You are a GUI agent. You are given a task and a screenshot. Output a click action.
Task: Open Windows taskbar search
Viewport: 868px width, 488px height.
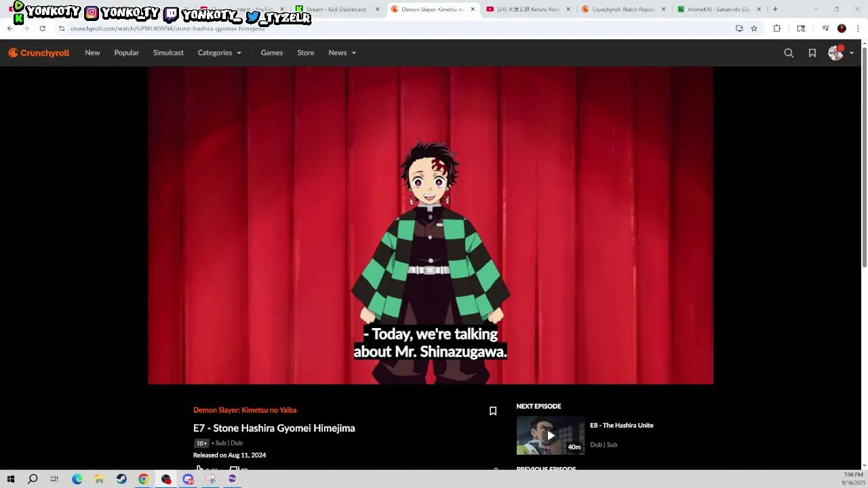pyautogui.click(x=33, y=479)
